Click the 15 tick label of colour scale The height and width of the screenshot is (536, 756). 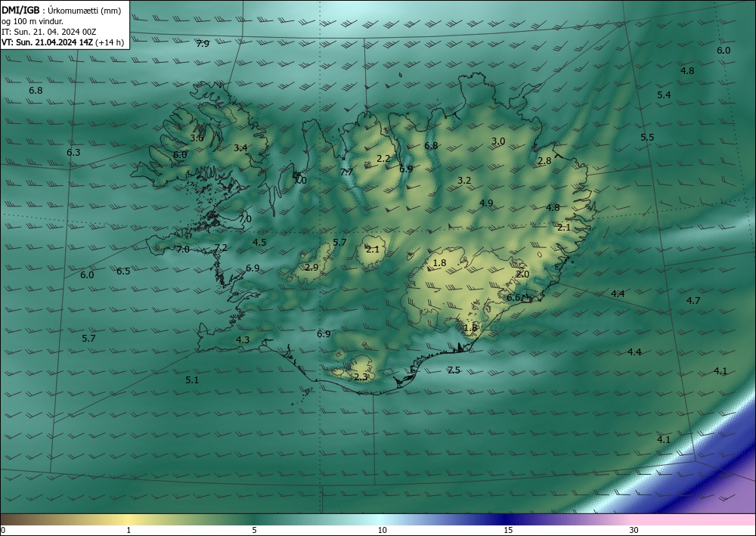click(x=508, y=530)
